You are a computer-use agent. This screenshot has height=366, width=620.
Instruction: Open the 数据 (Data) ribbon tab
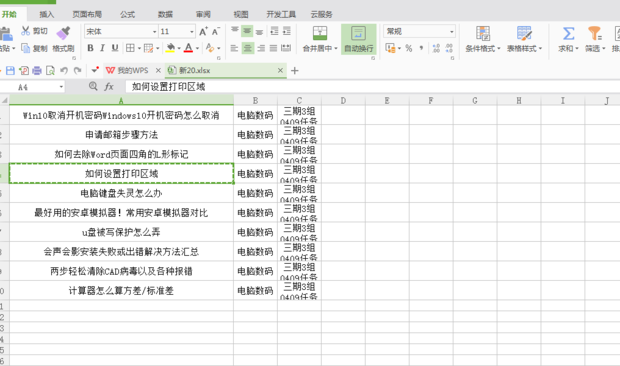(165, 15)
